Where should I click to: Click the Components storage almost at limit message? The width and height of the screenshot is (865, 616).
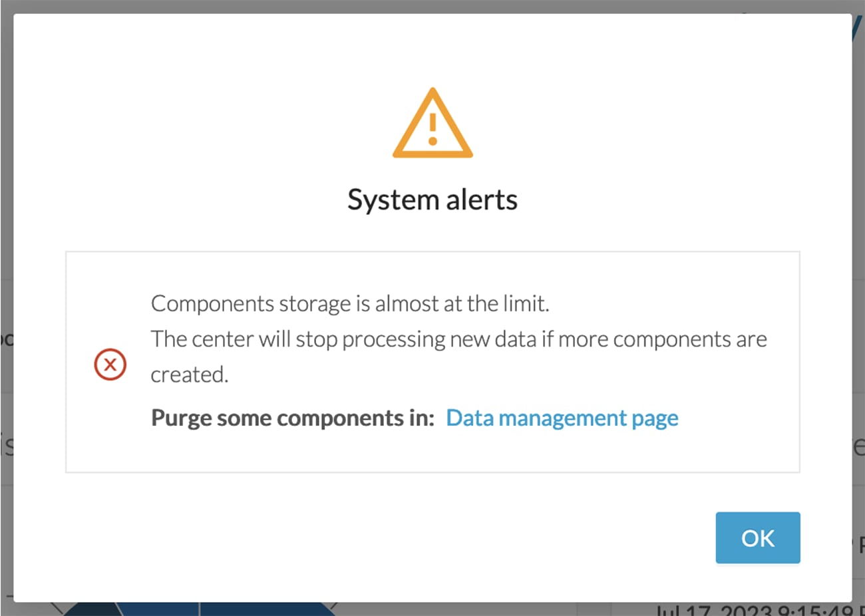pos(350,303)
